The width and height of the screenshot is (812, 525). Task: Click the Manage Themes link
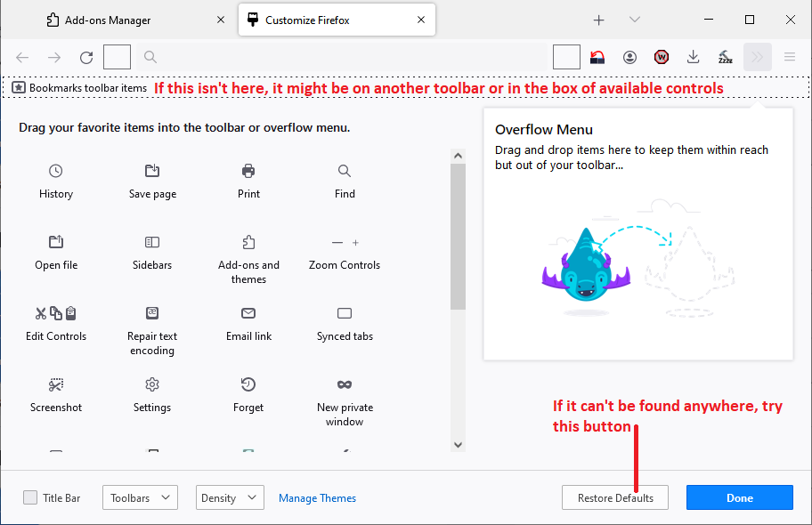tap(318, 497)
